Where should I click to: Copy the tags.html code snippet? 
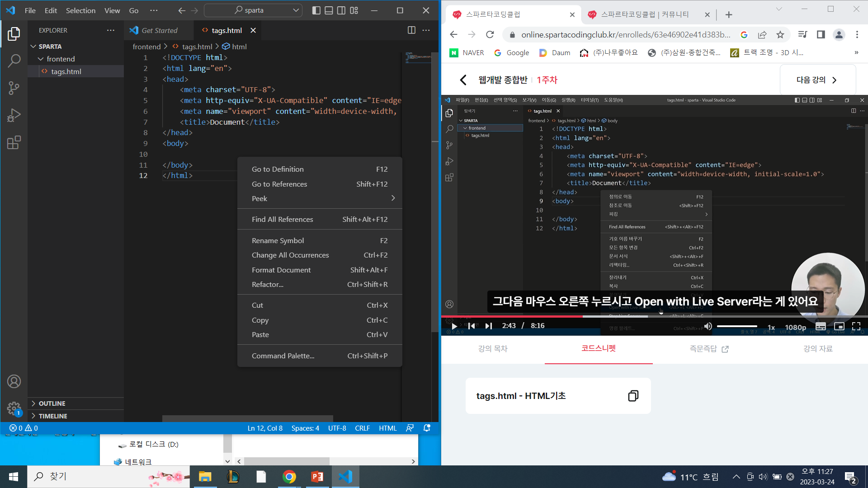[x=633, y=396]
